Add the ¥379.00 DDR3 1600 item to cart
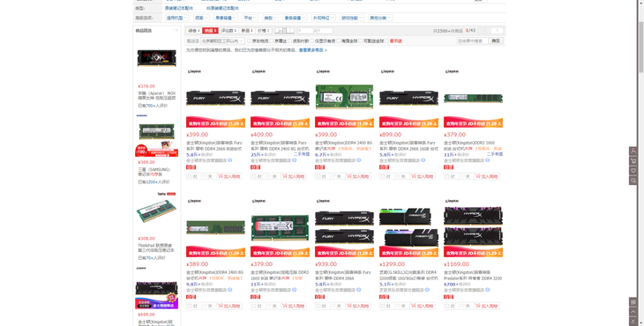Viewport: 644px width, 326px height. [487, 176]
